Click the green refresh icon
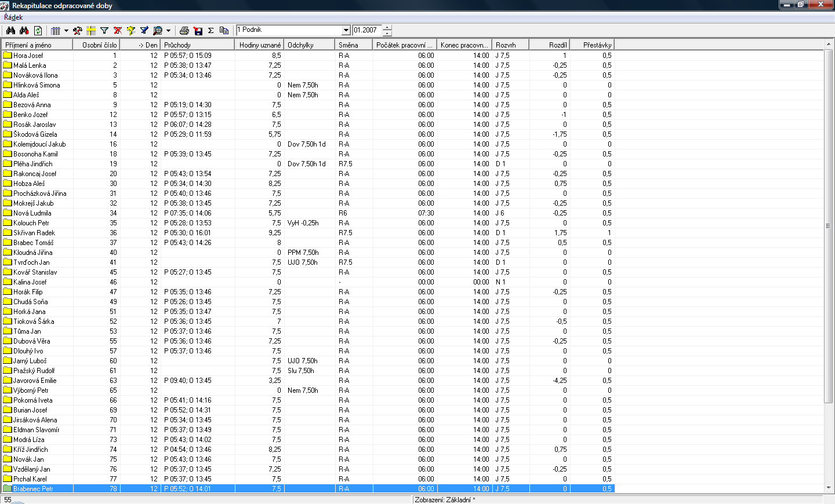 point(38,31)
